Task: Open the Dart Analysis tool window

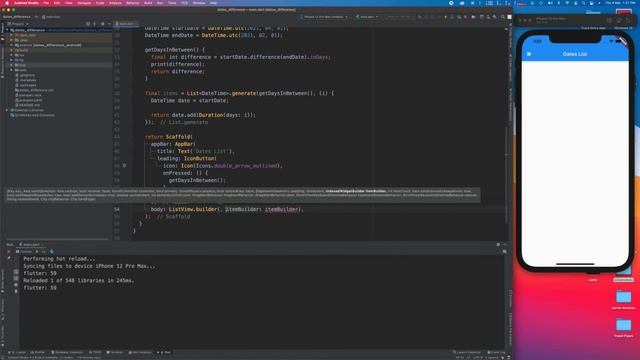Action: tap(140, 352)
